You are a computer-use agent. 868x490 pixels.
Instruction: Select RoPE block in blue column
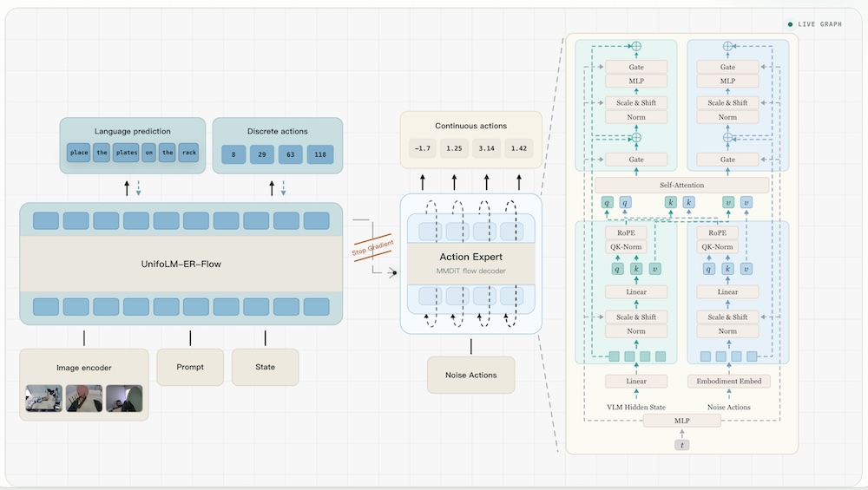(x=718, y=232)
